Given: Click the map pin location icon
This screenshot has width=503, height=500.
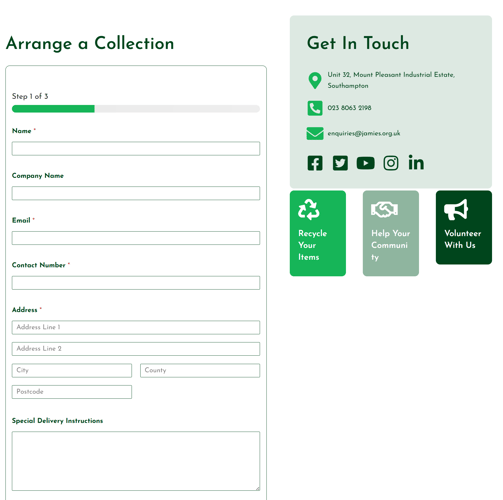Looking at the screenshot, I should [x=315, y=80].
